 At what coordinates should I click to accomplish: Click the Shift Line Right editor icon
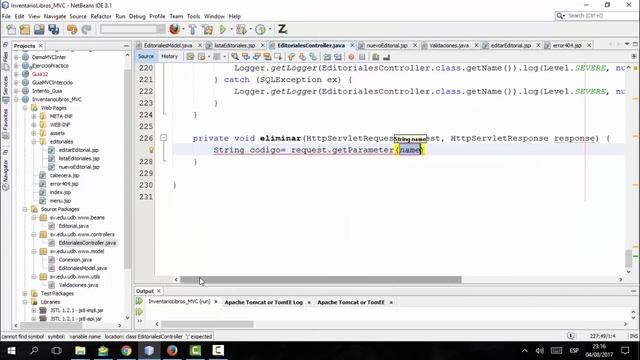click(338, 57)
